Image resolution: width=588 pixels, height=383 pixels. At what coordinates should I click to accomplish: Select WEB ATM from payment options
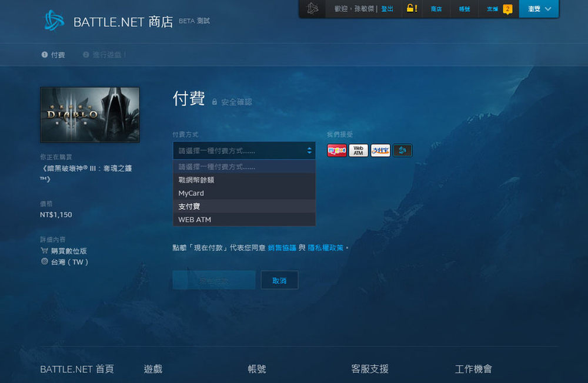click(244, 220)
